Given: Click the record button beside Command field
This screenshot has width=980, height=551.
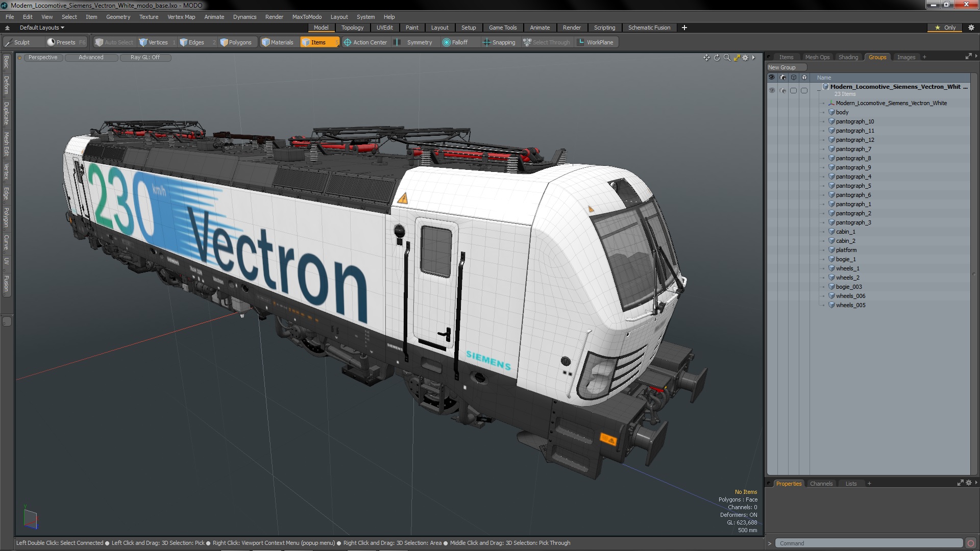Looking at the screenshot, I should point(971,543).
